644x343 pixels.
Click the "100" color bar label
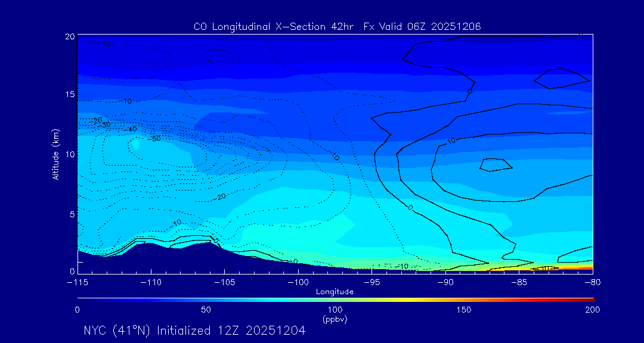tap(335, 310)
